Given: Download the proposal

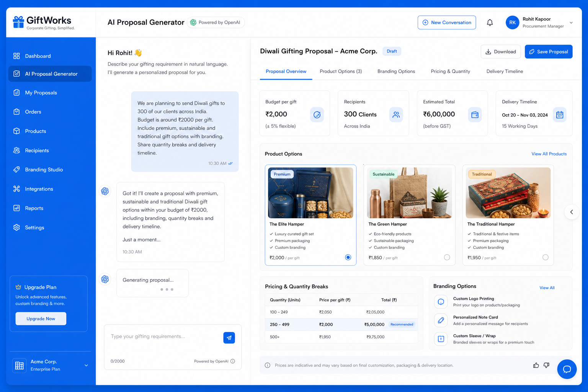Looking at the screenshot, I should point(501,52).
